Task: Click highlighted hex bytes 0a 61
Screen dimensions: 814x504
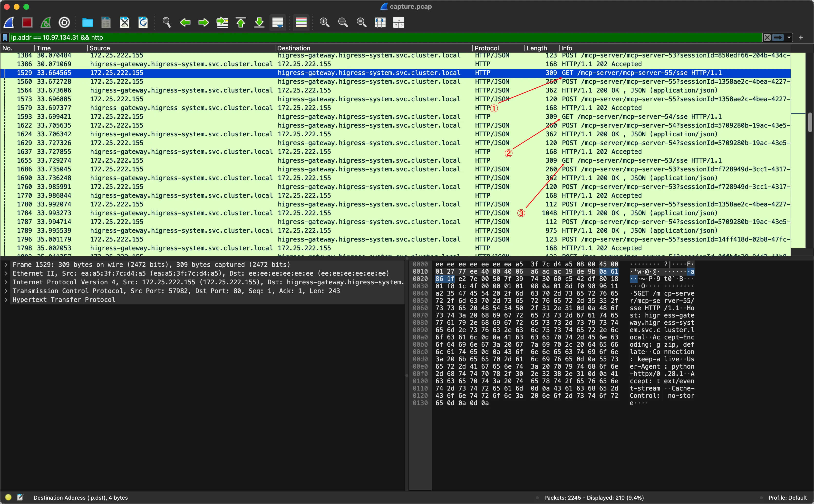Action: [609, 272]
